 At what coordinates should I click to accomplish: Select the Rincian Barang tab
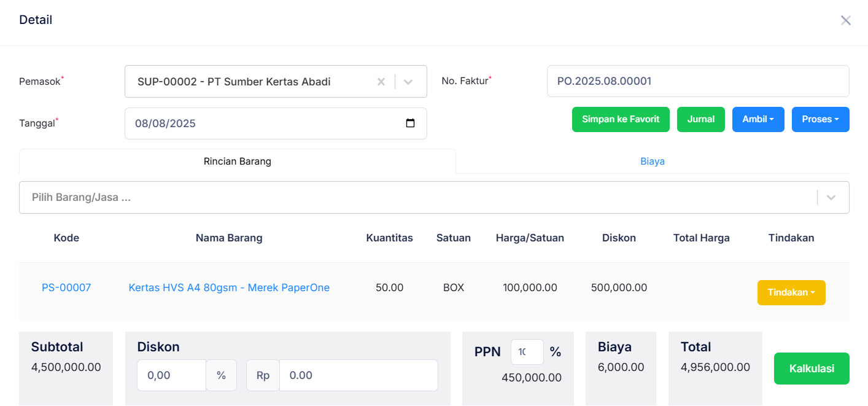coord(237,161)
